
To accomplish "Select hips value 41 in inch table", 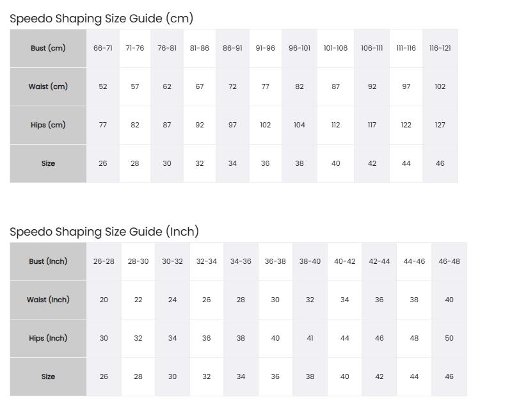I will tap(310, 338).
